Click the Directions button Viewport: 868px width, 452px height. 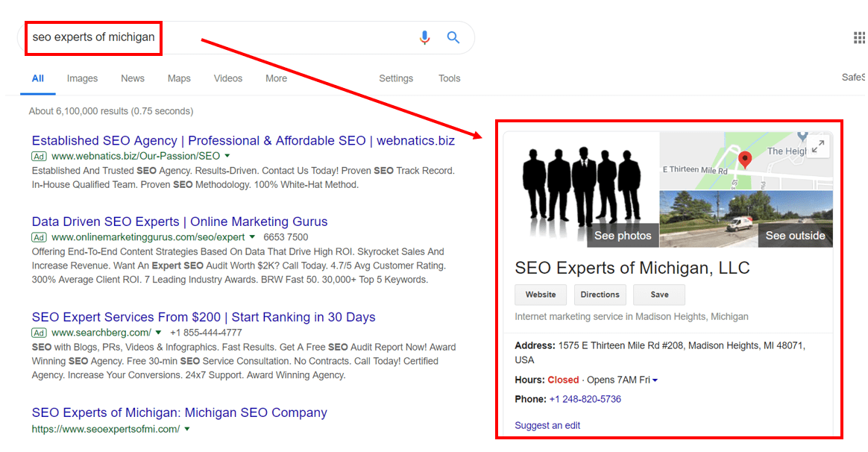coord(600,295)
